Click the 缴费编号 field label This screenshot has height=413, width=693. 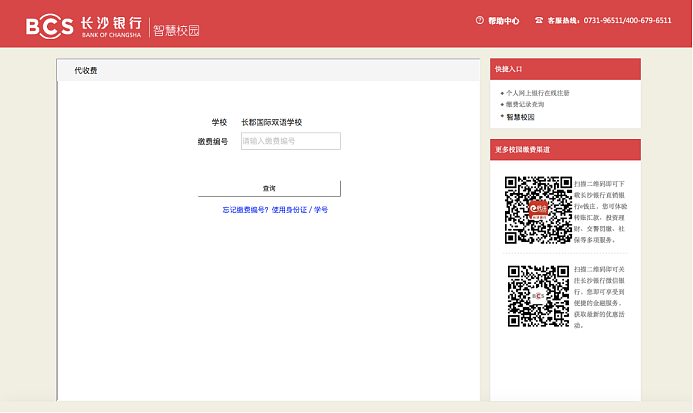pos(213,141)
